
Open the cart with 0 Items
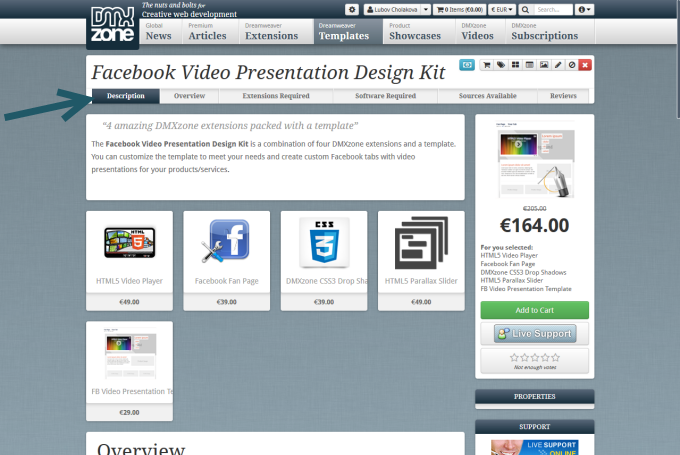click(x=460, y=10)
